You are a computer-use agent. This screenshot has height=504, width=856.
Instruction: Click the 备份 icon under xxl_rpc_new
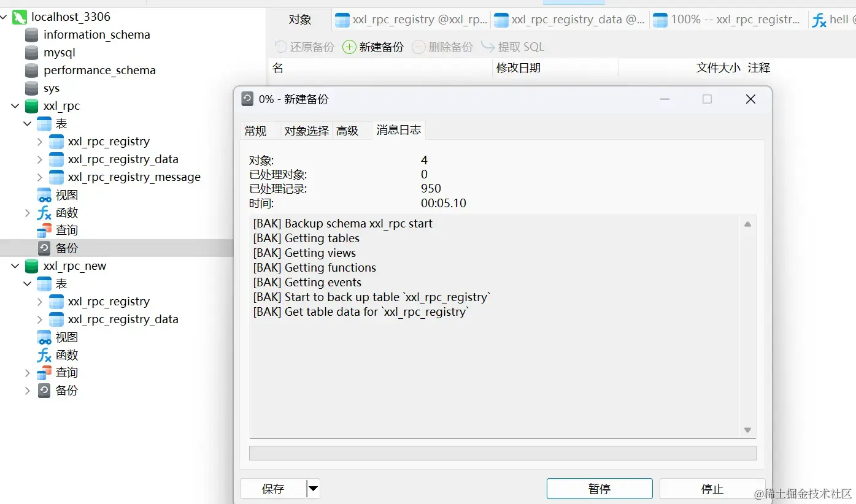pos(44,391)
